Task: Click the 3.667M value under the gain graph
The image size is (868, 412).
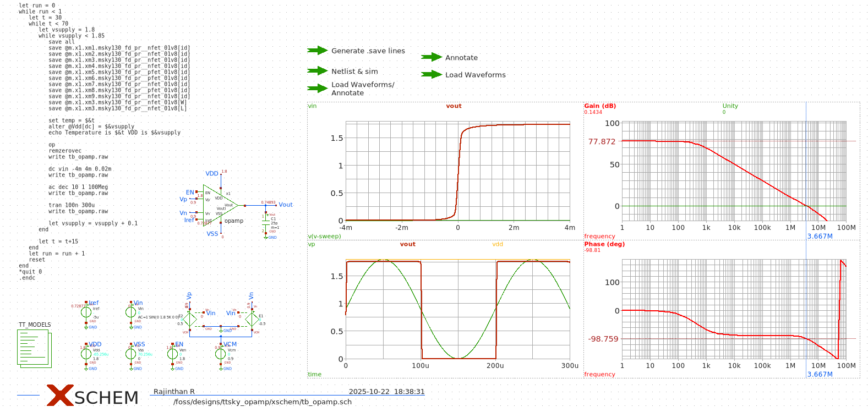Action: point(820,236)
